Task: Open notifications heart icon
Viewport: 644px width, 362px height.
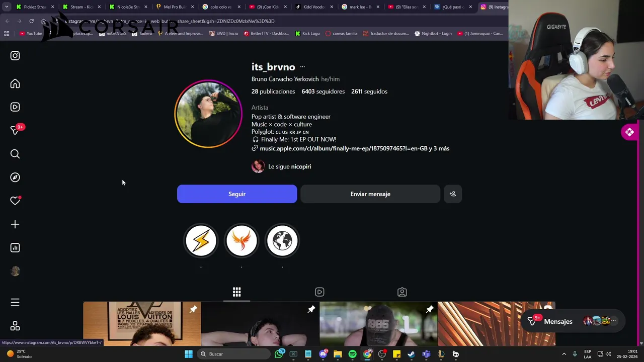Action: point(15,201)
